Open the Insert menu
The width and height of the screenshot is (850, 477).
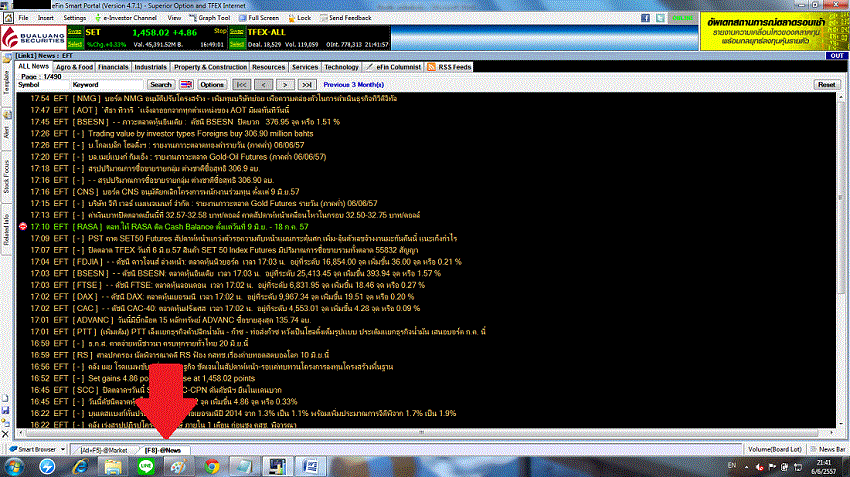[46, 18]
